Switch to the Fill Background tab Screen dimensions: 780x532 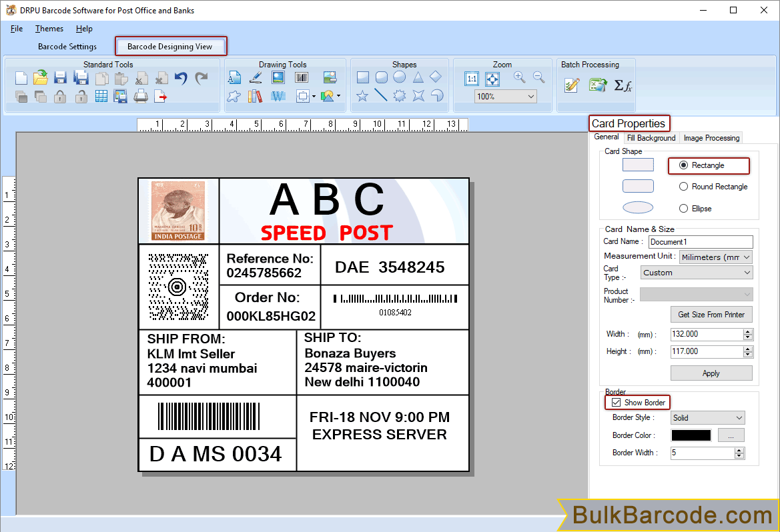pyautogui.click(x=651, y=138)
